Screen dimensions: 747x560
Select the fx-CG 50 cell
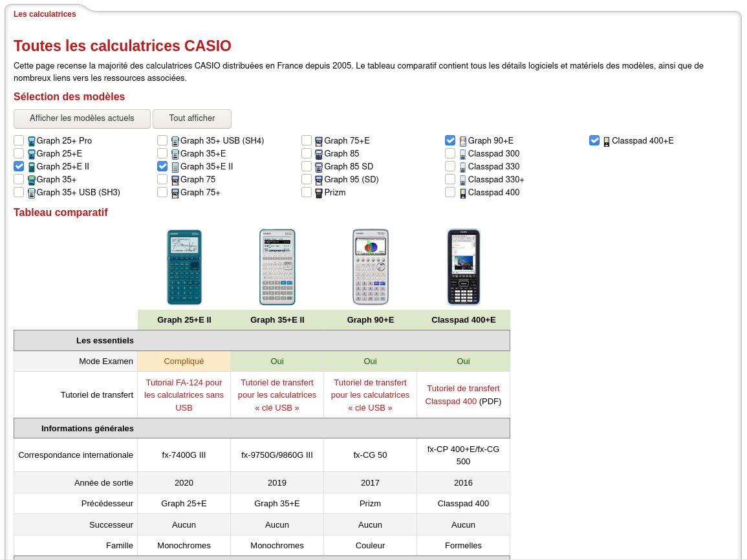click(370, 455)
